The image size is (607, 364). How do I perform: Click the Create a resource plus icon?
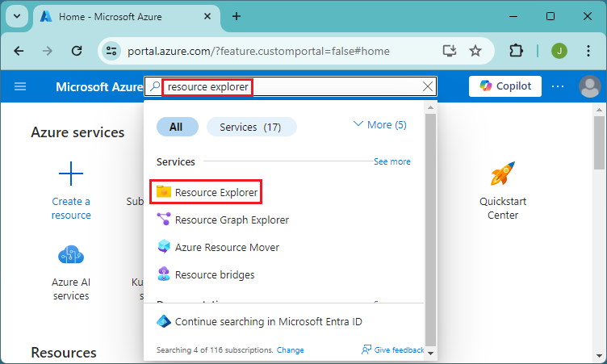71,174
